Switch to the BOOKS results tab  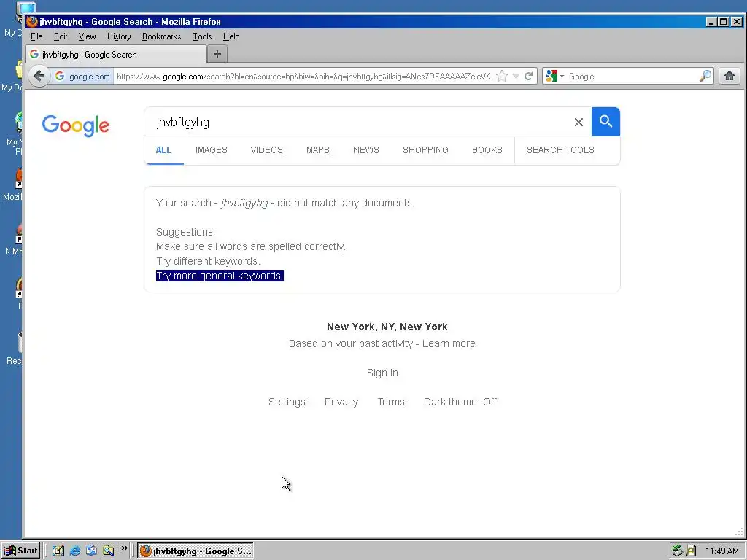(487, 150)
